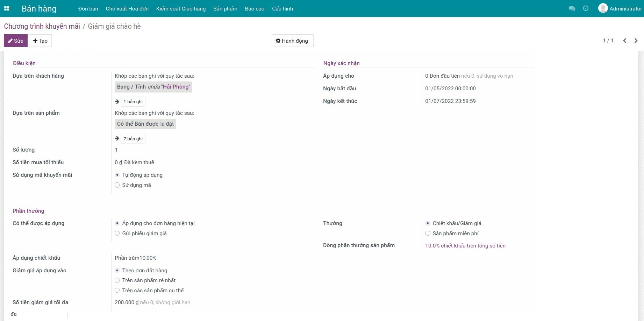
Task: Open the 1 bản ghi records button
Action: 133,102
